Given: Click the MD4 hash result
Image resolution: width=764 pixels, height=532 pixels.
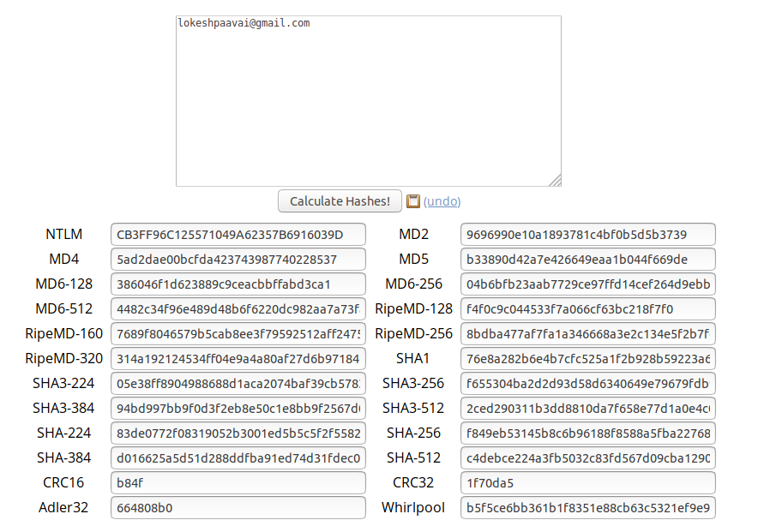Looking at the screenshot, I should tap(237, 259).
